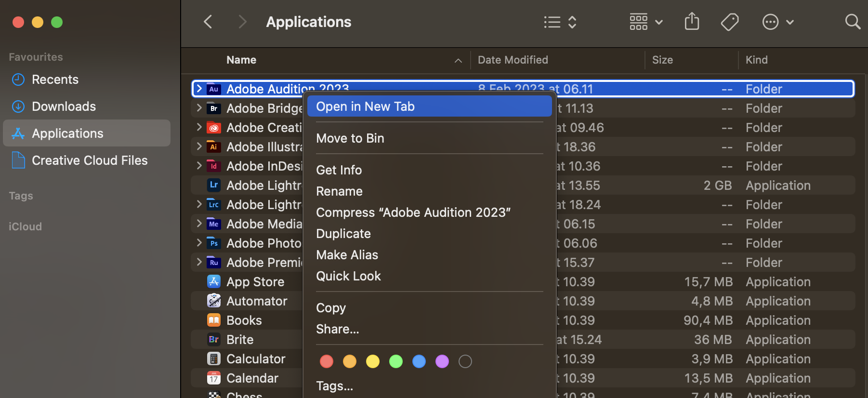Viewport: 868px width, 398px height.
Task: Click the Adobe InDesign Id icon
Action: click(213, 166)
